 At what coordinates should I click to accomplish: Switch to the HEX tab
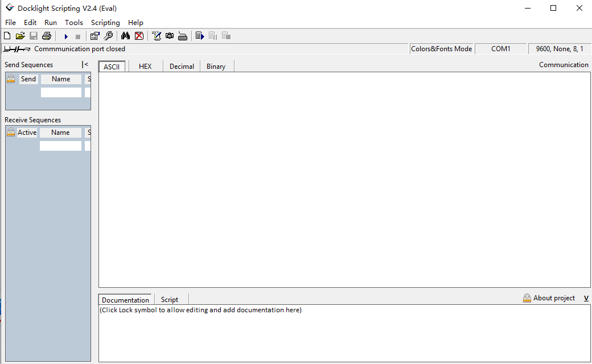click(145, 67)
